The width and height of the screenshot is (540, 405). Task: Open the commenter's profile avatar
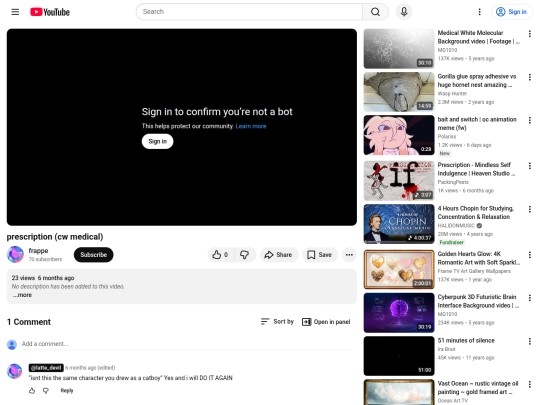point(14,371)
